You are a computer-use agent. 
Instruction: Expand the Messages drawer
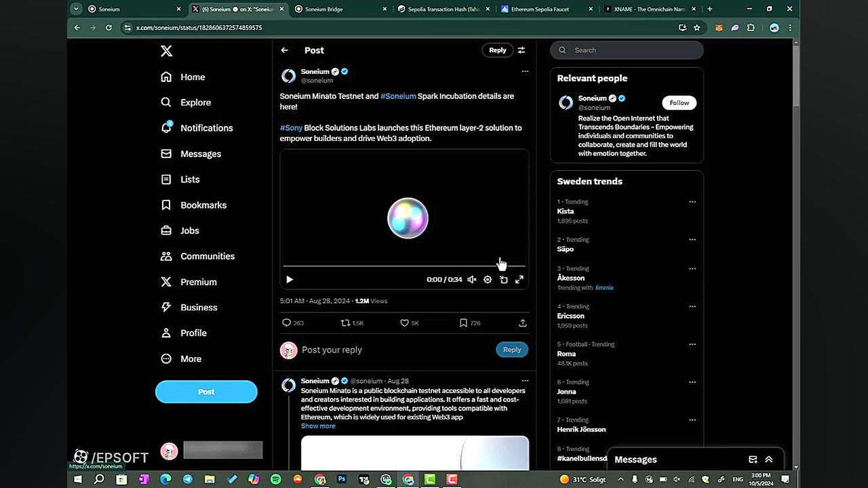(769, 460)
